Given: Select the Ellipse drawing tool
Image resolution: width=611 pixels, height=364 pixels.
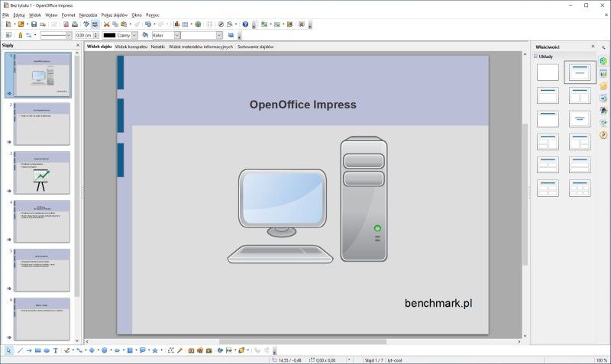Looking at the screenshot, I should pos(47,350).
